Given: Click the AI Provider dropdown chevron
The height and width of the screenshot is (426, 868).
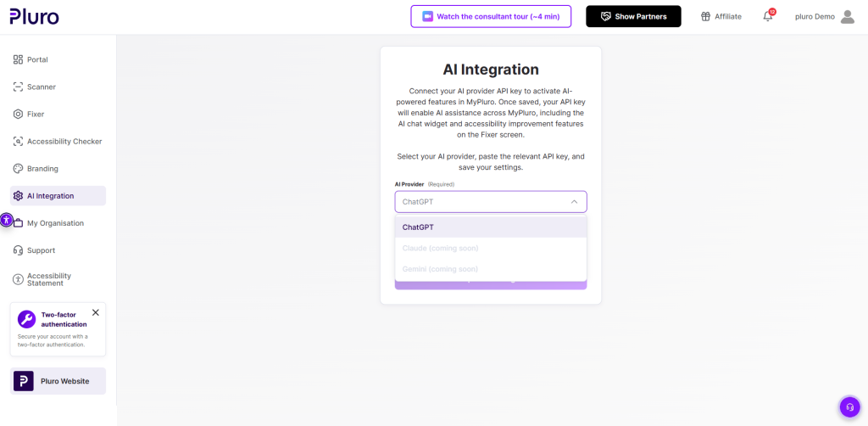Looking at the screenshot, I should pyautogui.click(x=574, y=202).
